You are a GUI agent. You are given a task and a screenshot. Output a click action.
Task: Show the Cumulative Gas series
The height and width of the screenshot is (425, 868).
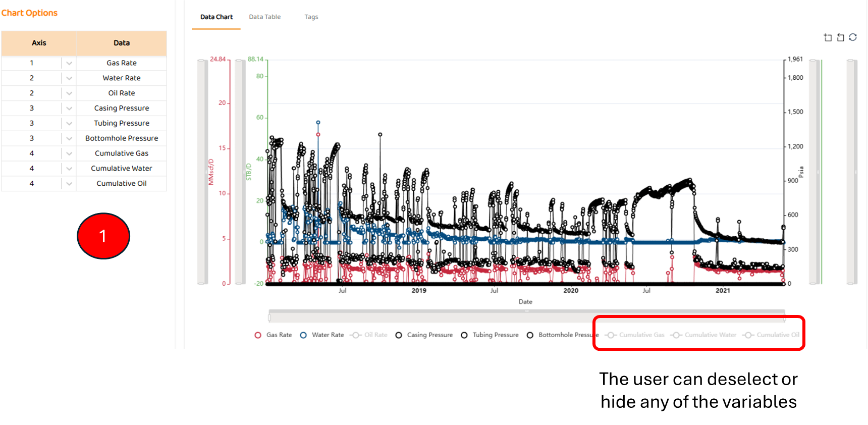[636, 335]
